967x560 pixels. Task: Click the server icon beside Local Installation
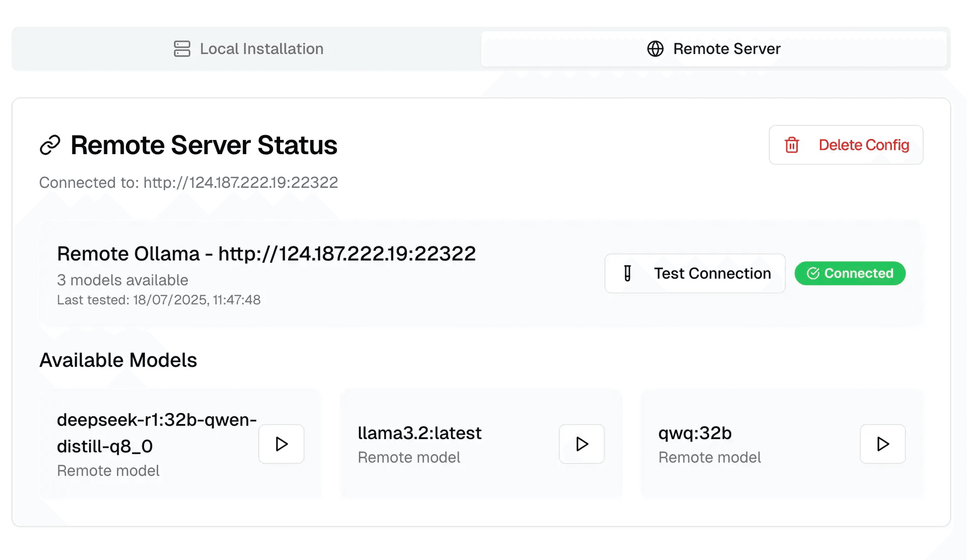tap(181, 48)
